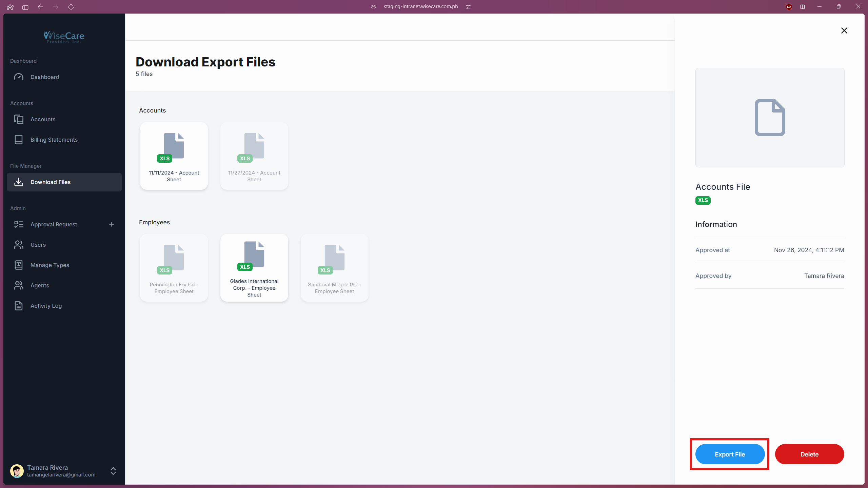Open site tracking settings via the sliders icon
The height and width of the screenshot is (488, 868).
[468, 6]
